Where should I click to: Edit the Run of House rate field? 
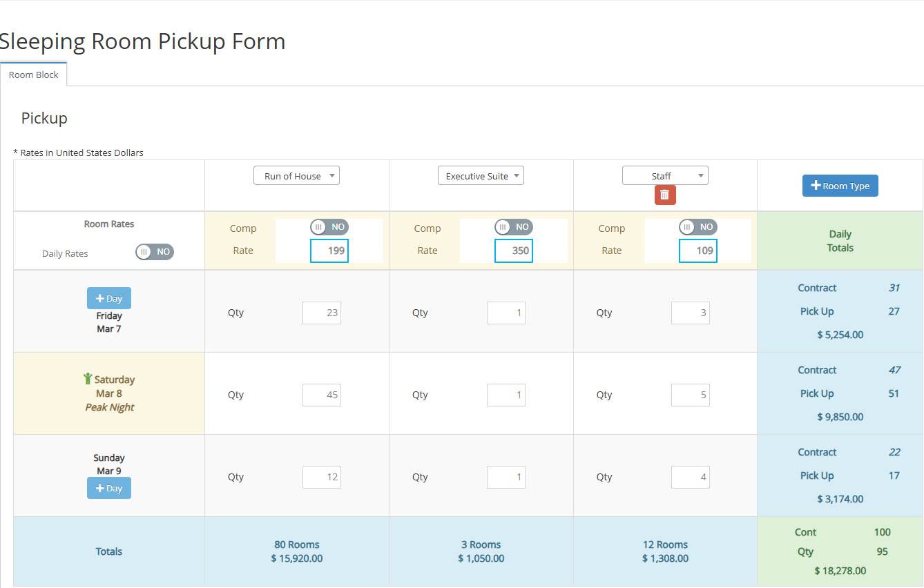329,251
